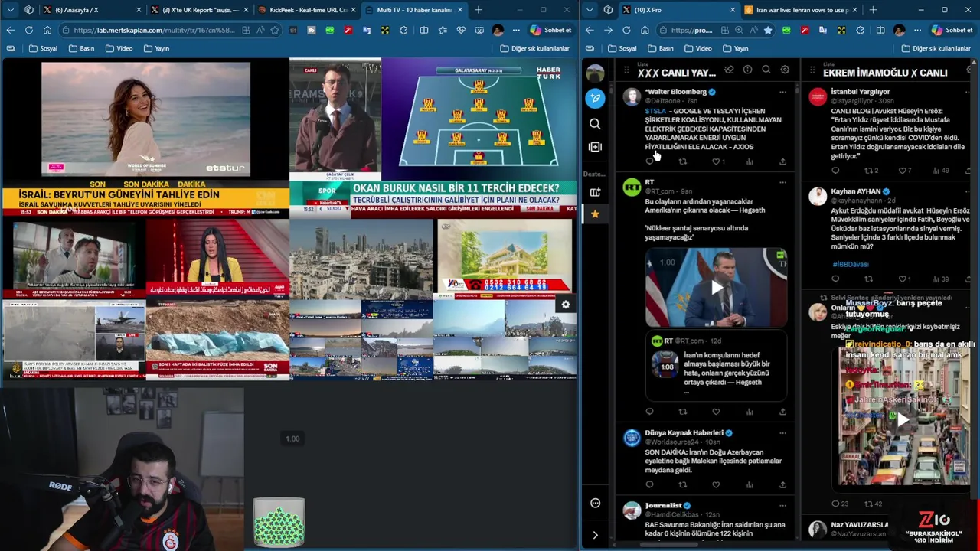Screen dimensions: 980x551
Task: Open more options at X Pro sidebar bottom
Action: 595,503
